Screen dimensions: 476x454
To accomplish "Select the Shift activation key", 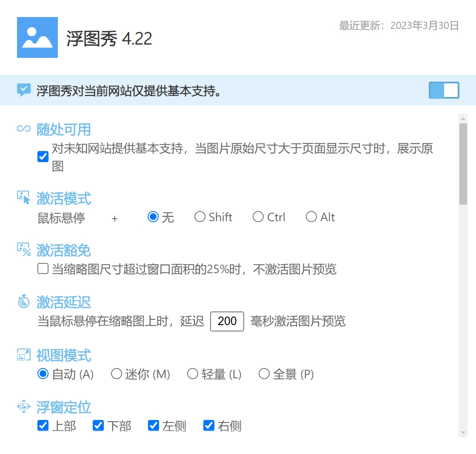I will (x=200, y=217).
